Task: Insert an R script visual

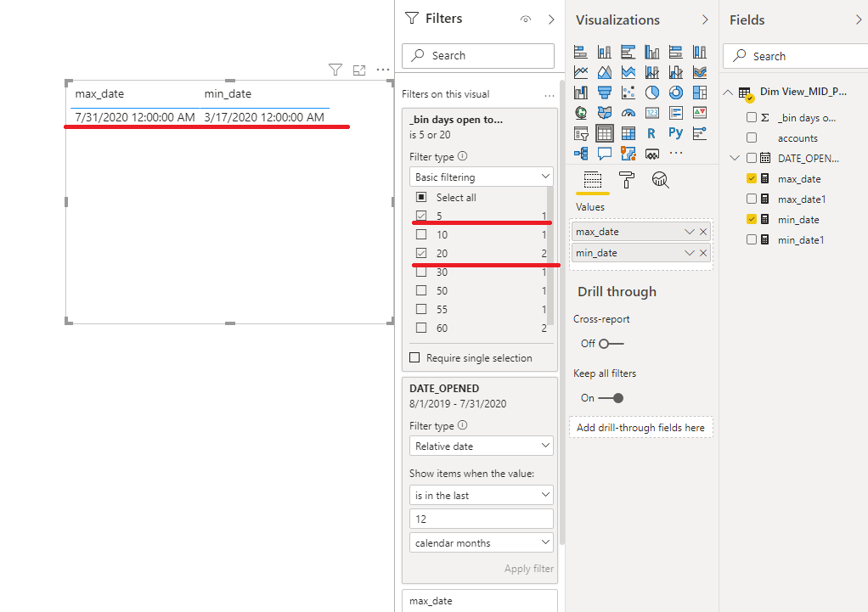Action: (x=652, y=133)
